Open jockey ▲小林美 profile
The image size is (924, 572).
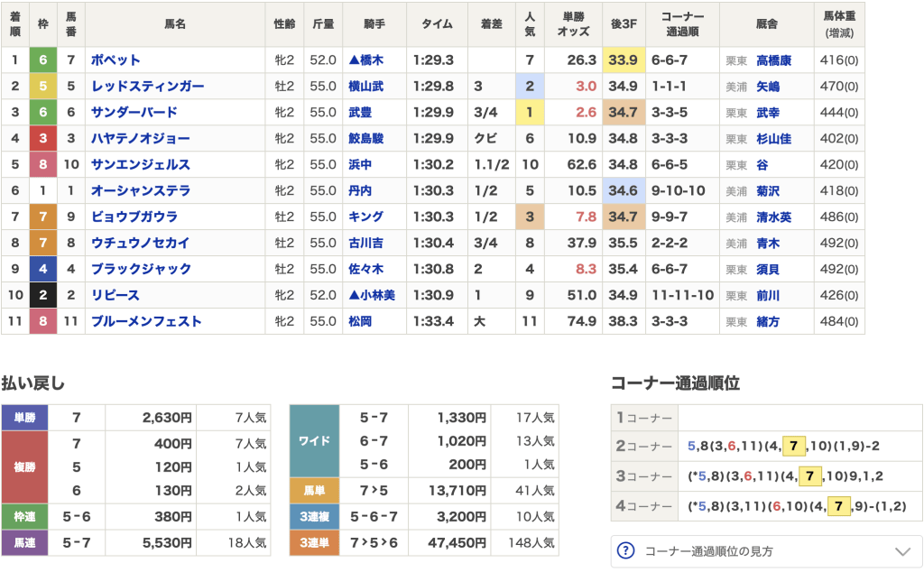tap(372, 295)
